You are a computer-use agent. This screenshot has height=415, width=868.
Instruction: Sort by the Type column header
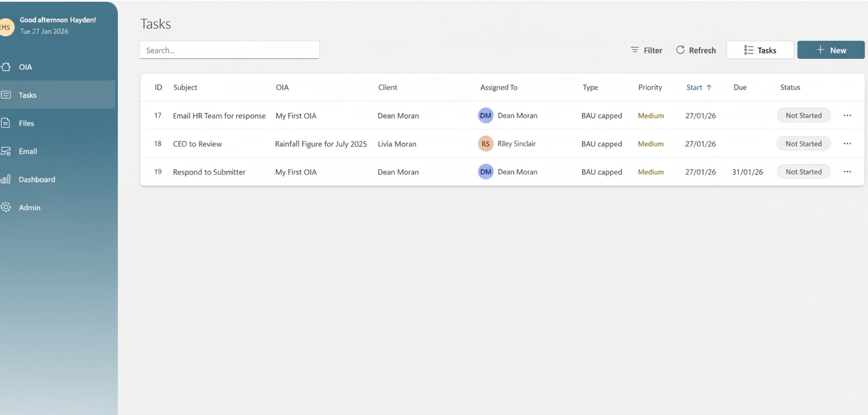click(590, 87)
